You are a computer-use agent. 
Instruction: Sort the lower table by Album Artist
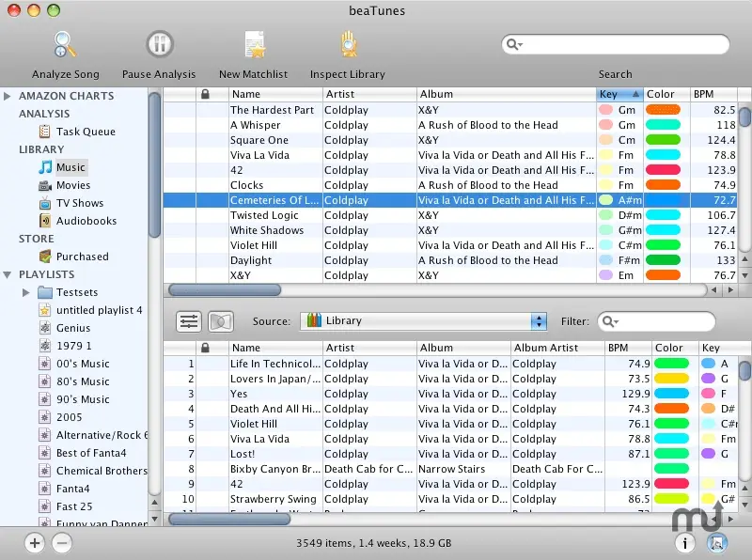pos(557,348)
